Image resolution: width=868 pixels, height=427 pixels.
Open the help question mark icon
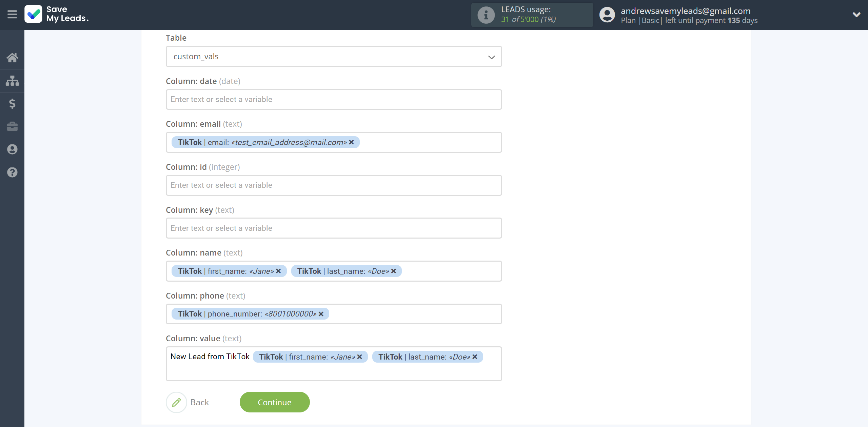(12, 172)
